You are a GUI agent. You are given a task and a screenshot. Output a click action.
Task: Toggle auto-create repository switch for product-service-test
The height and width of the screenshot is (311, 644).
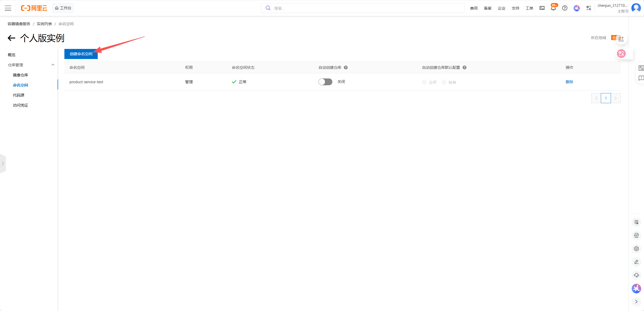(x=325, y=82)
